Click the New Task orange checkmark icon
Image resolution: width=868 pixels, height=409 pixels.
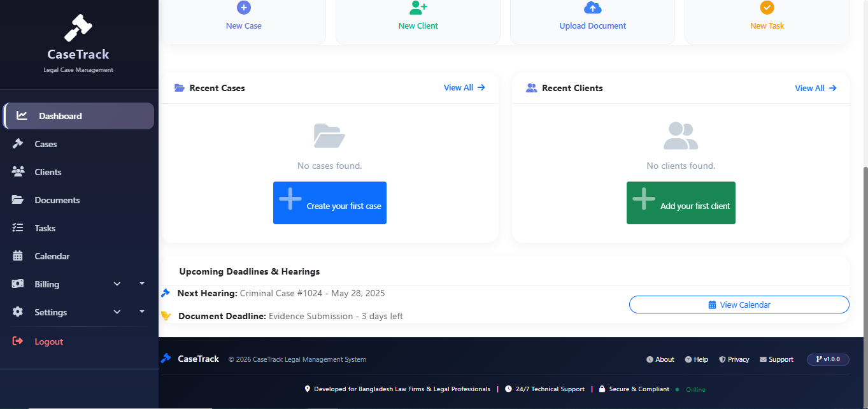click(x=767, y=8)
